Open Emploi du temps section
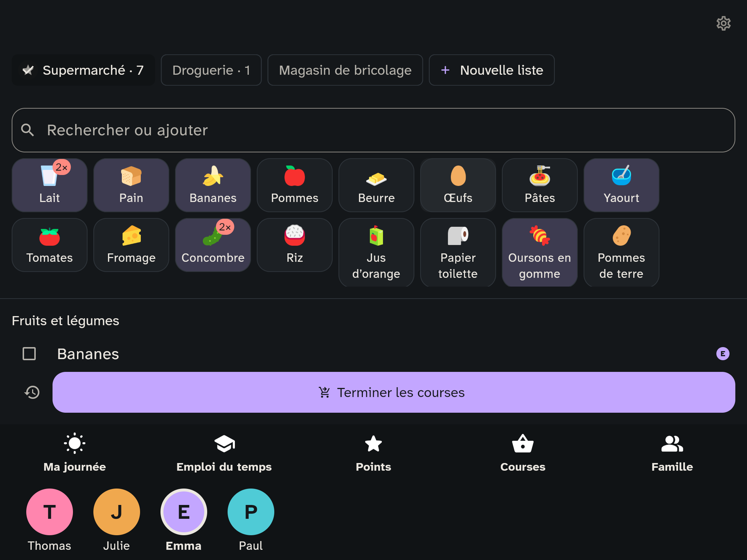Image resolution: width=747 pixels, height=560 pixels. point(224,453)
